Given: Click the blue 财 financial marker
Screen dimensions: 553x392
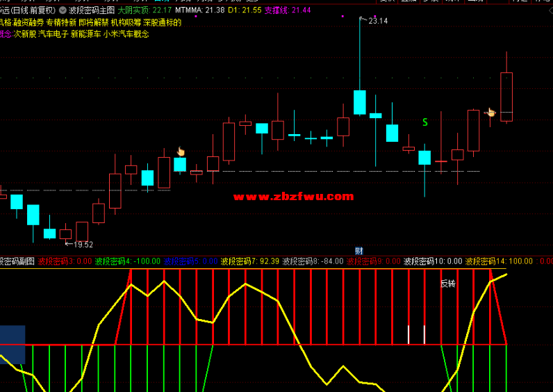Looking at the screenshot, I should coord(359,251).
